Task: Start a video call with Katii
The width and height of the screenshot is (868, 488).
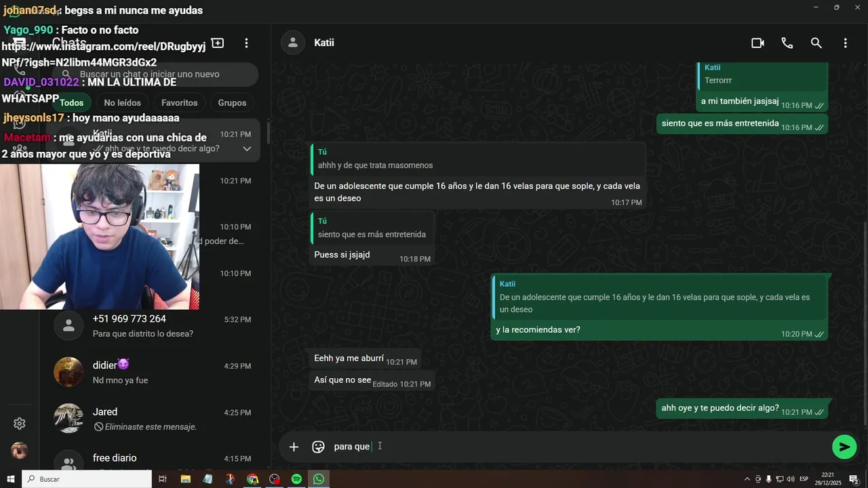Action: pyautogui.click(x=757, y=43)
